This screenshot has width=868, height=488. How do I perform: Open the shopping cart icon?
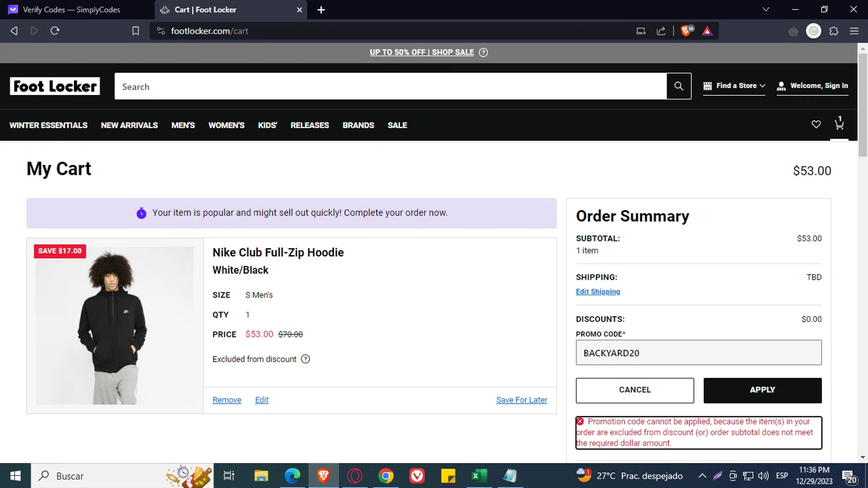[839, 123]
